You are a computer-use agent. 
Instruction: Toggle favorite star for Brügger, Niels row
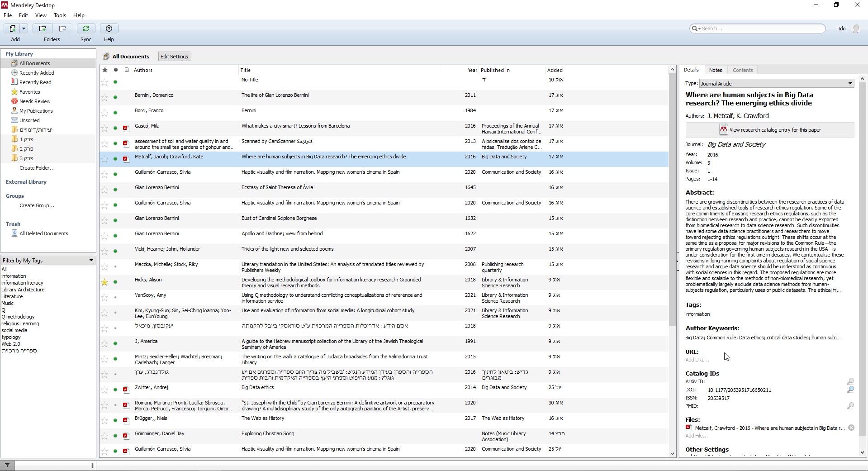104,421
